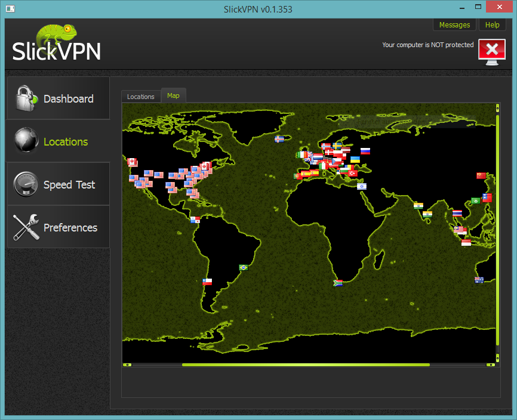Viewport: 517px width, 420px height.
Task: Select the Locations sidebar item
Action: tap(59, 141)
